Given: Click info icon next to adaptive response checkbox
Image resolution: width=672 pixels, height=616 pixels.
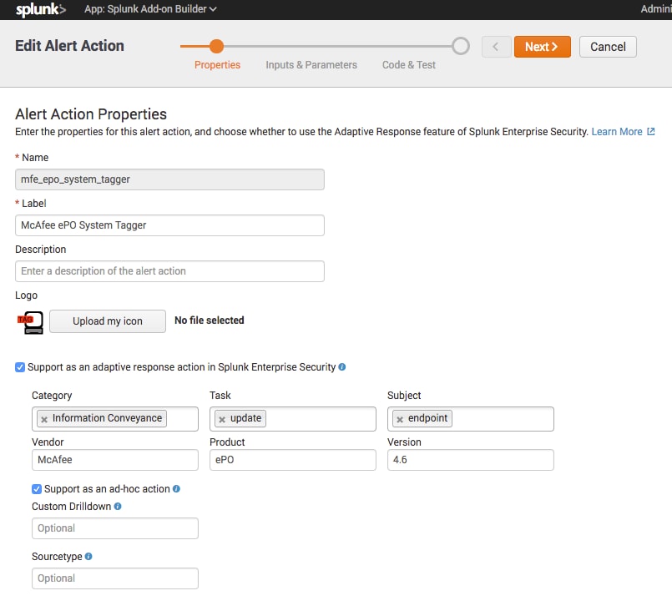Looking at the screenshot, I should tap(342, 367).
